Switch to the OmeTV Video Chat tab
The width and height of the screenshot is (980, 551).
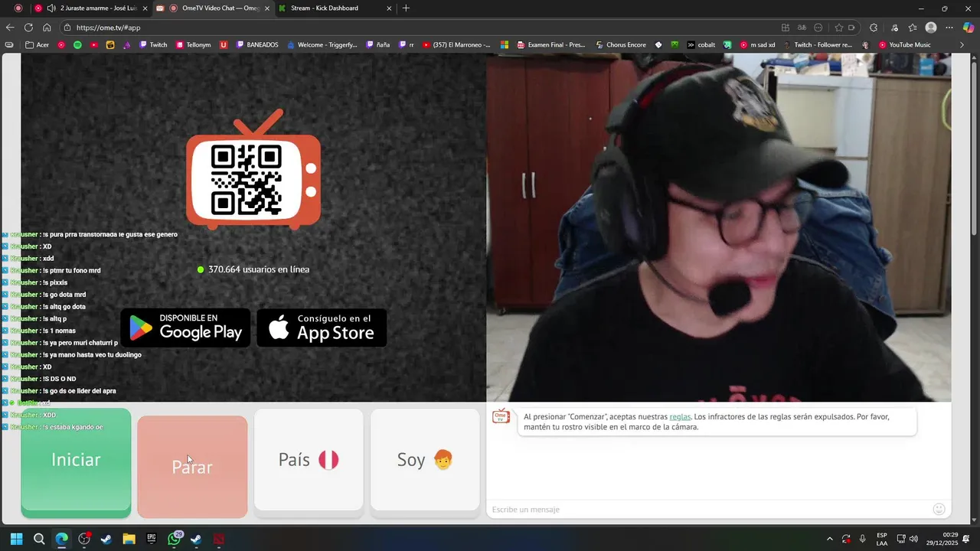(x=214, y=8)
